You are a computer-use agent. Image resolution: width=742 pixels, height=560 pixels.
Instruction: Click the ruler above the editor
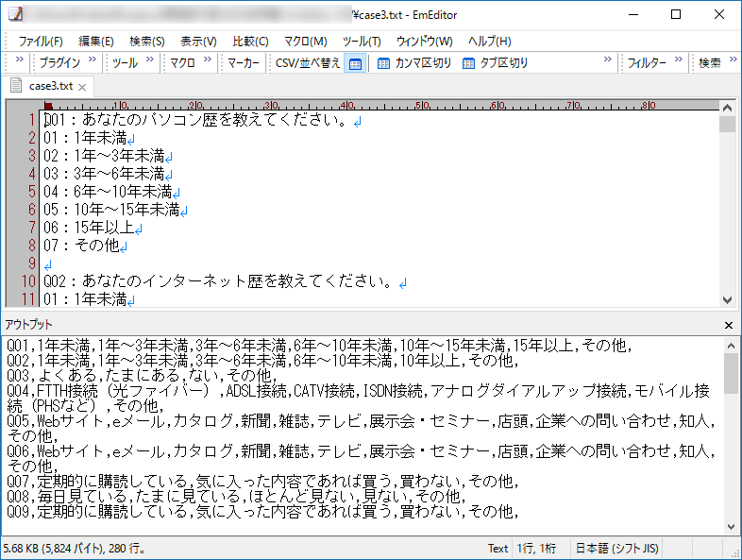point(381,105)
